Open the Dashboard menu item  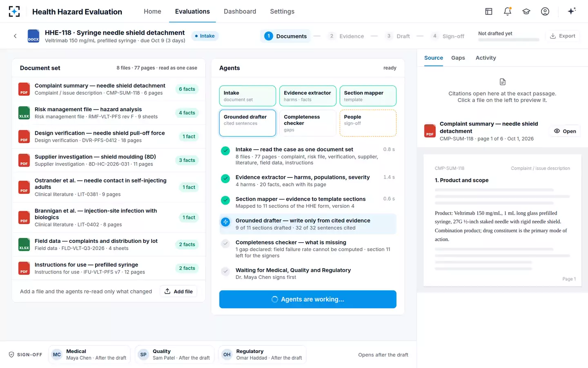[x=240, y=11]
